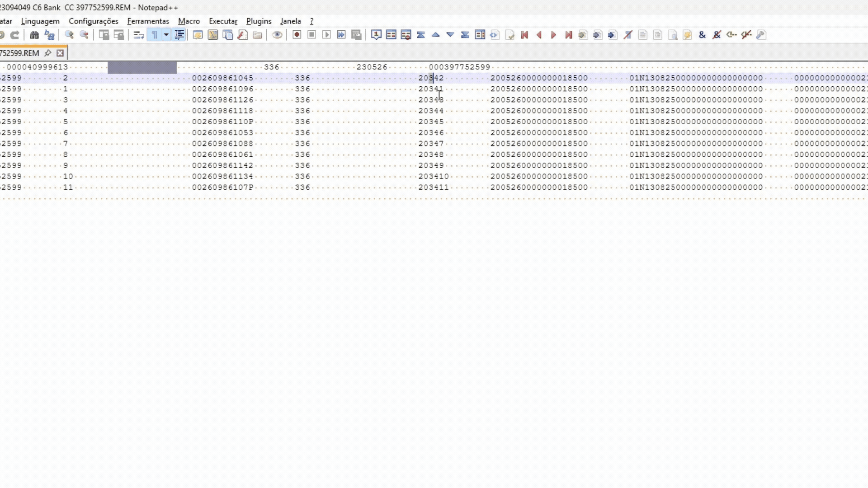Click the crossed-out ampersand icon
This screenshot has width=868, height=488.
[x=717, y=35]
